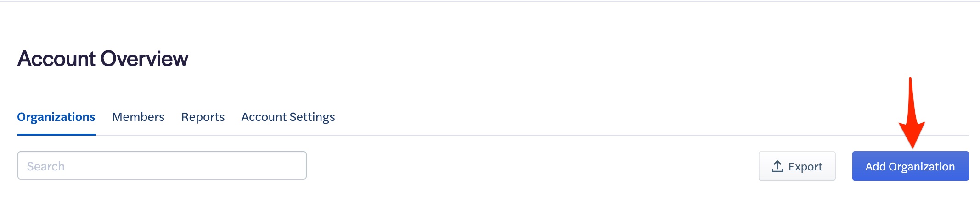The image size is (980, 197).
Task: Focus the Search input field
Action: pos(162,165)
